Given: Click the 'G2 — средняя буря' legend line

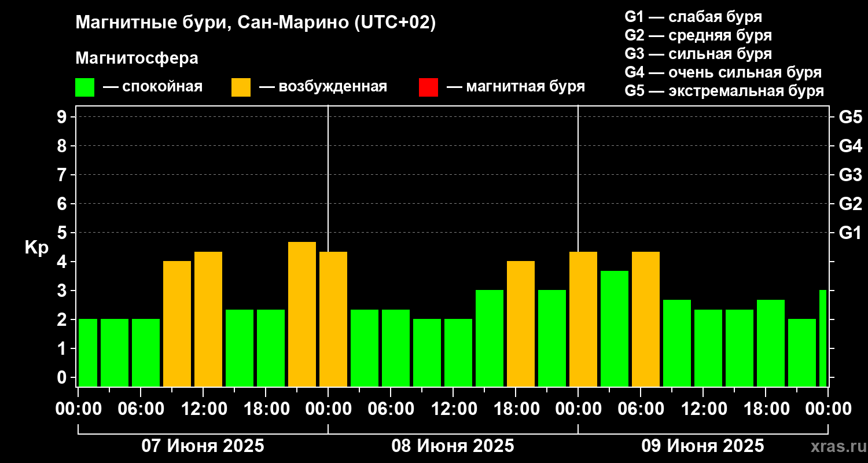Looking at the screenshot, I should (x=698, y=35).
